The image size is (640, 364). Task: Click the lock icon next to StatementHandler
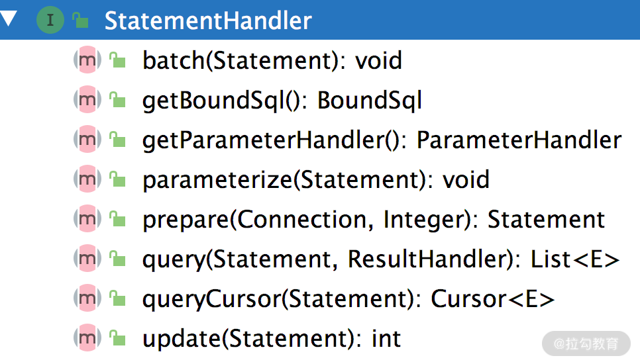[80, 21]
